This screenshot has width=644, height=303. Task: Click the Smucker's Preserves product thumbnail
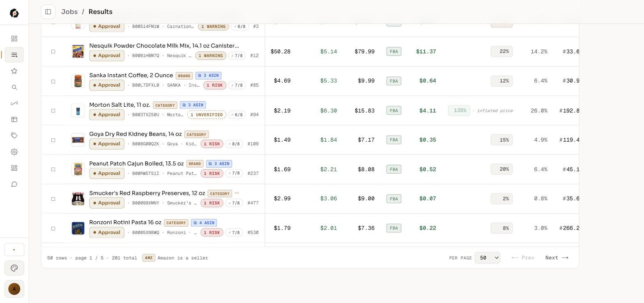[78, 199]
